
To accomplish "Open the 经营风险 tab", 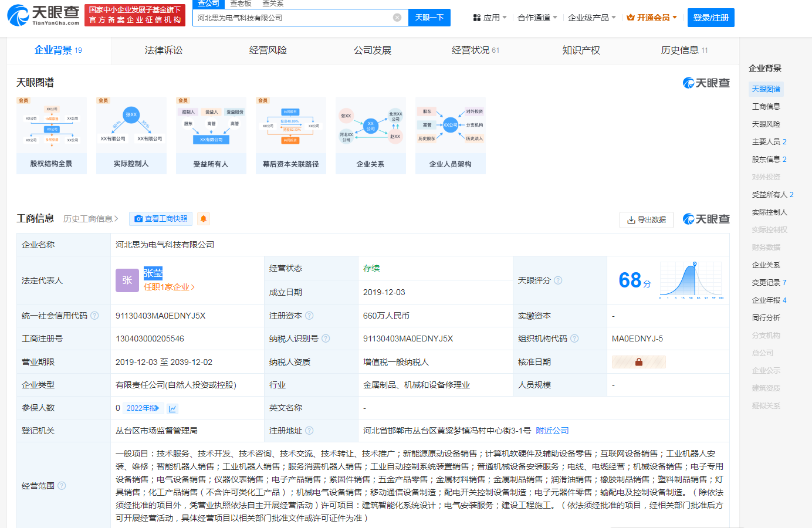I will click(x=268, y=50).
